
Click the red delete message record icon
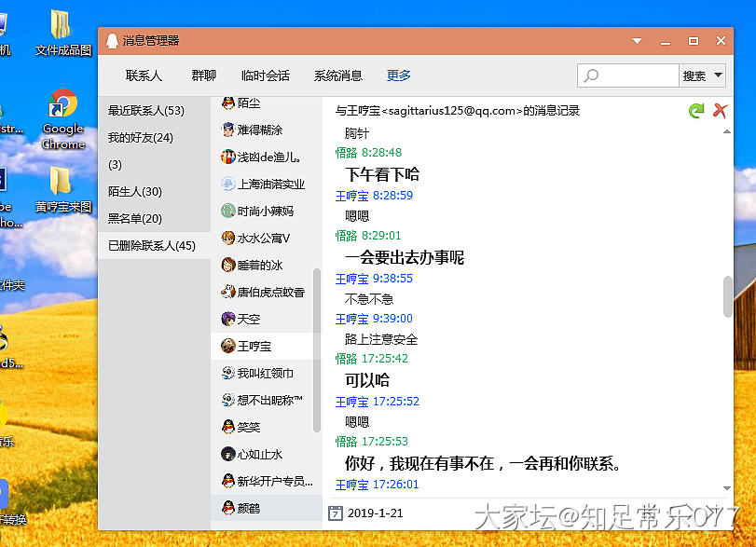[719, 111]
